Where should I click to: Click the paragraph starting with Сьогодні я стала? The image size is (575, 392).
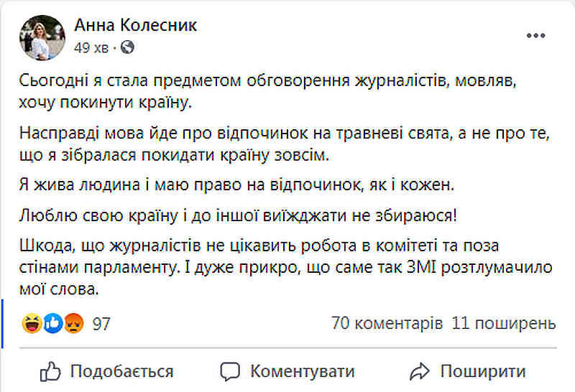[267, 91]
